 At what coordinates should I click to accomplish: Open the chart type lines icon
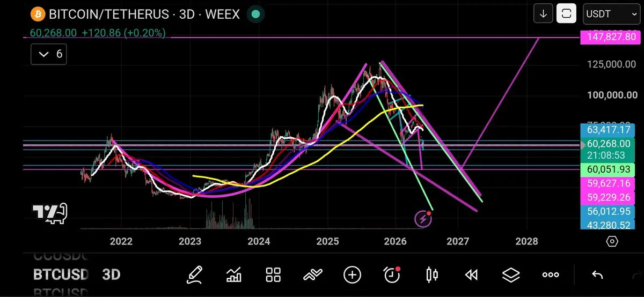click(x=312, y=275)
